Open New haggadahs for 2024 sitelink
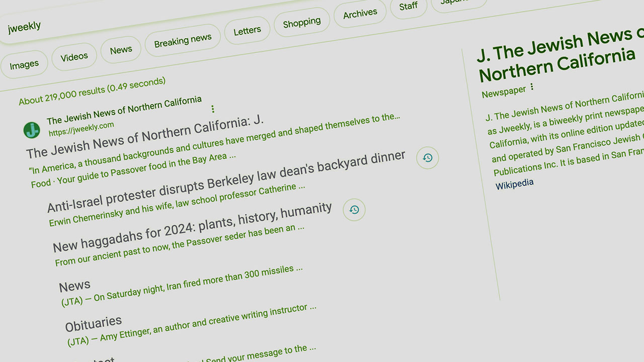644x362 pixels. [192, 227]
